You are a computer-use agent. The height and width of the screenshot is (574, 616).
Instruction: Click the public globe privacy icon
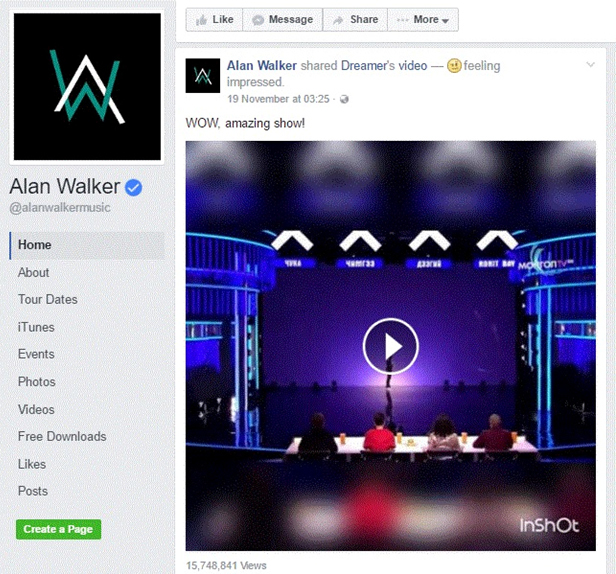[x=344, y=99]
